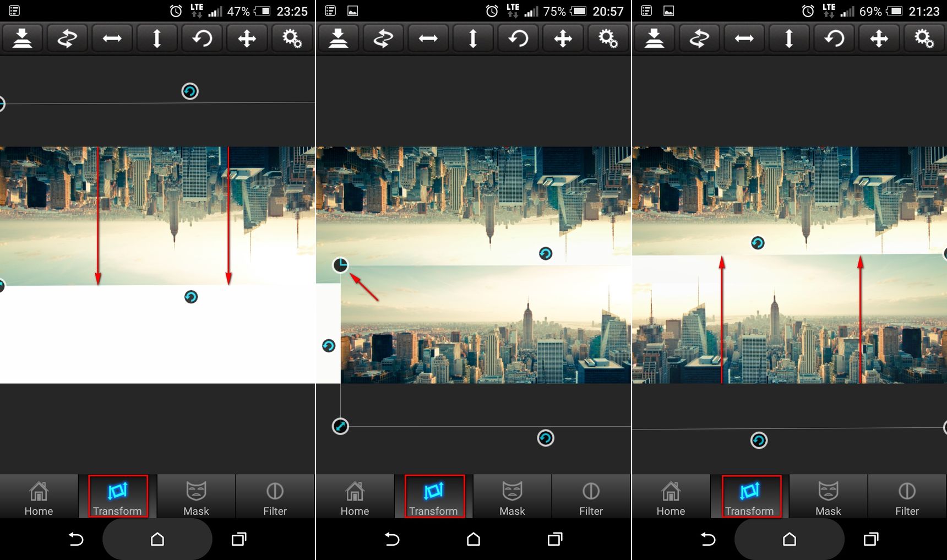Tap the vertical flip arrow in the 20:57 screen
The height and width of the screenshot is (560, 947).
pos(473,39)
